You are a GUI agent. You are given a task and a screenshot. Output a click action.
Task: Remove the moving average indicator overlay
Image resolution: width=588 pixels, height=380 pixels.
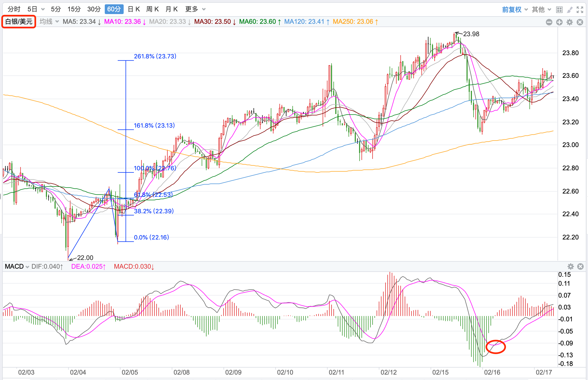(x=580, y=22)
